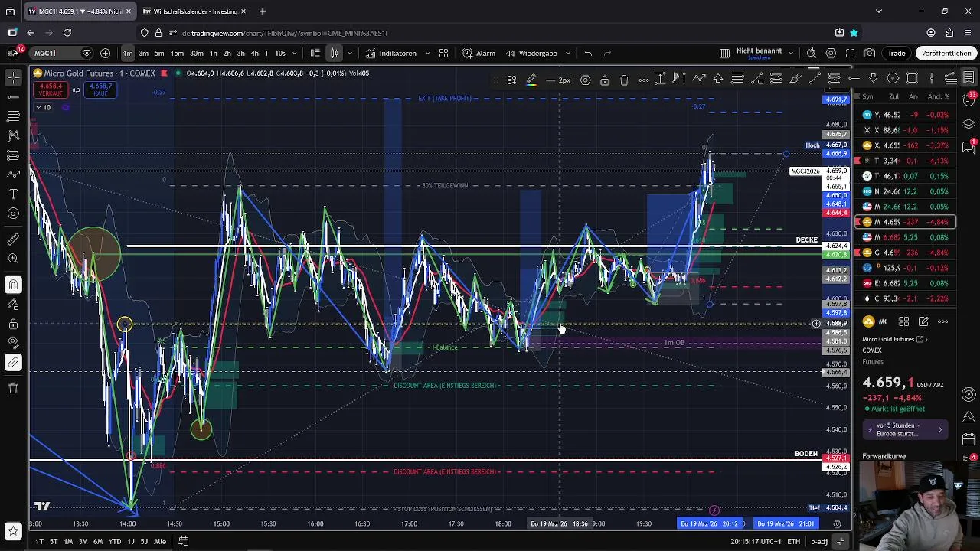Open chart settings hexagon icon

point(831,53)
